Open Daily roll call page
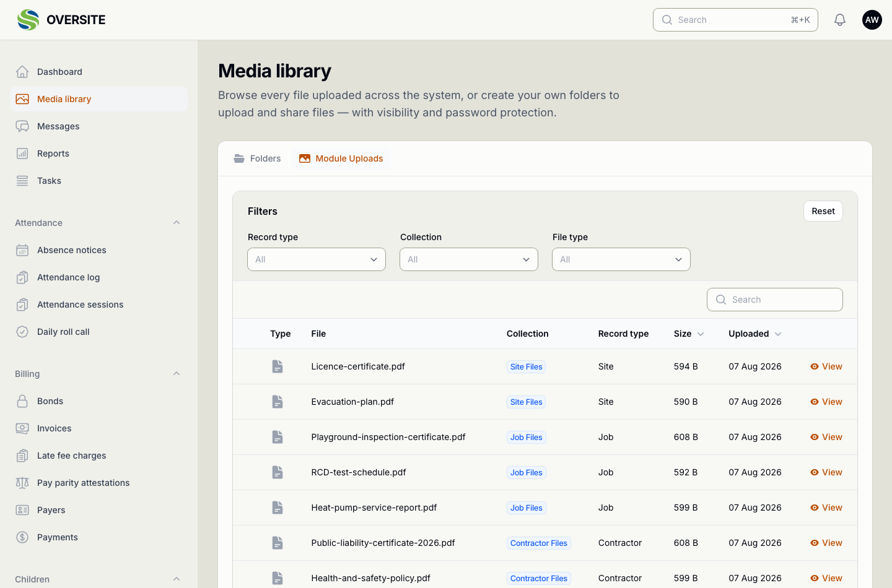This screenshot has width=892, height=588. pyautogui.click(x=98, y=332)
